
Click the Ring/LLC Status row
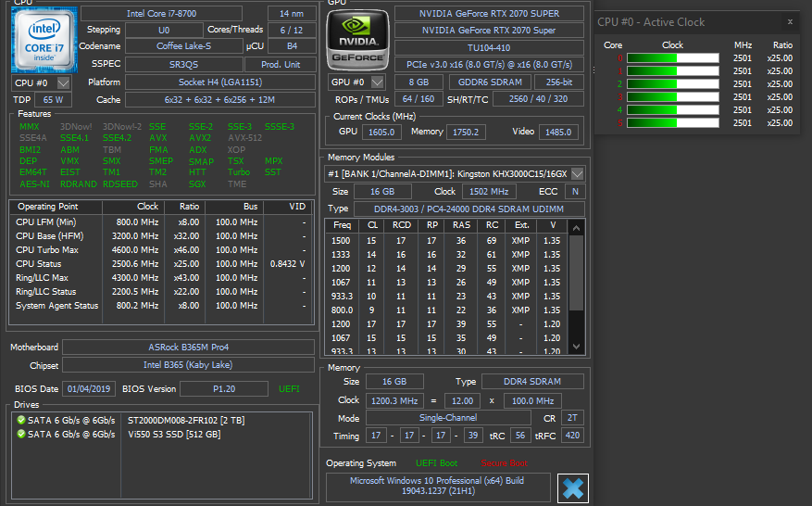[x=160, y=292]
